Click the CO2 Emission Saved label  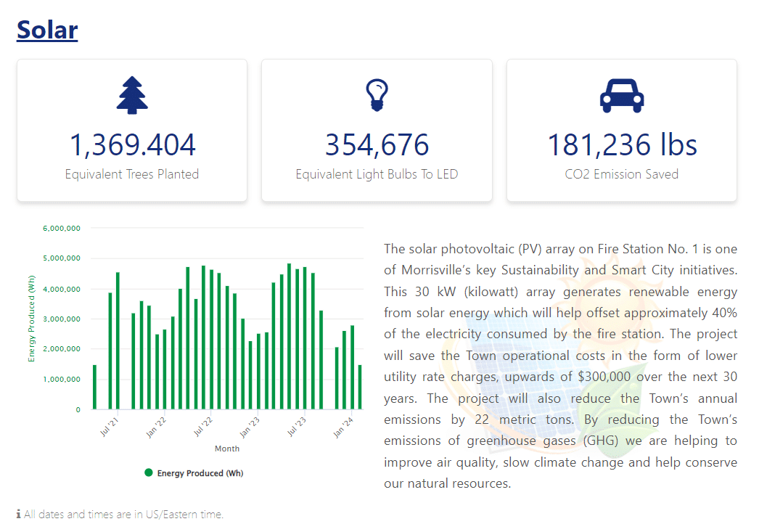(622, 174)
